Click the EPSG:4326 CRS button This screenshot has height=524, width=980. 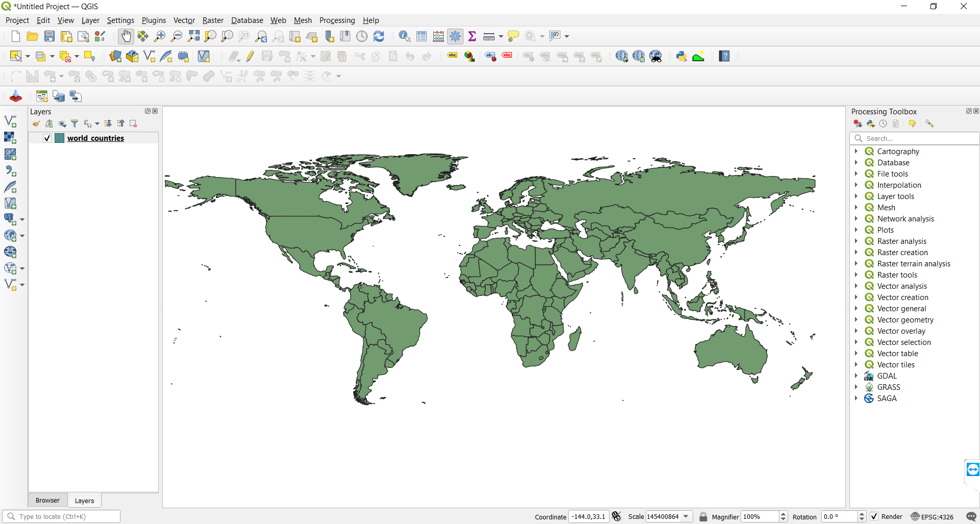tap(932, 516)
